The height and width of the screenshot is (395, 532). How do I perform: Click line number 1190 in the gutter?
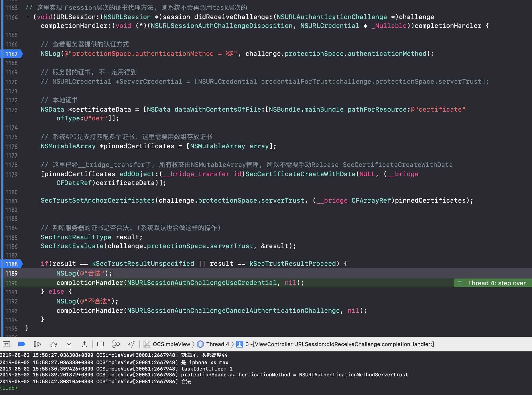click(12, 283)
